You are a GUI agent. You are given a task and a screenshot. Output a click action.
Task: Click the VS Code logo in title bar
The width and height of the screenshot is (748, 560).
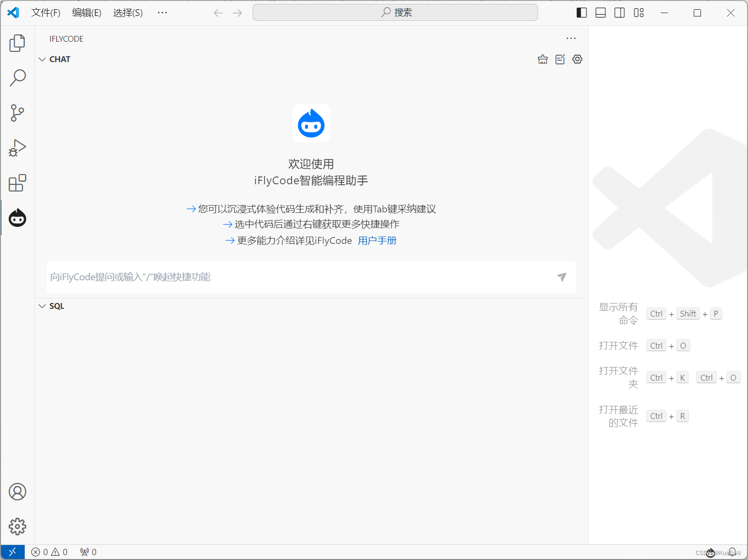[x=13, y=13]
